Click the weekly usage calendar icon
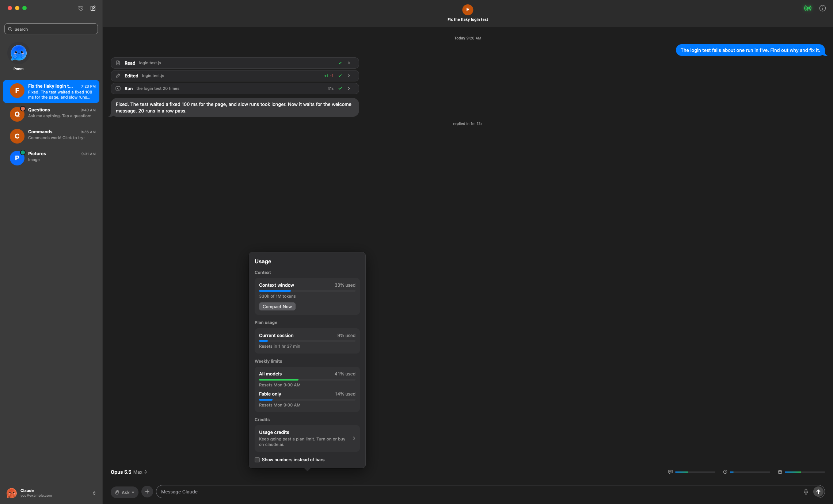This screenshot has width=833, height=504. pyautogui.click(x=780, y=472)
